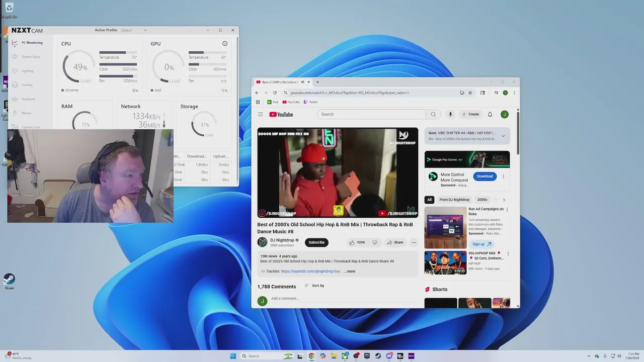644x362 pixels.
Task: Click the GPU load gauge in CAM
Action: coord(169,67)
